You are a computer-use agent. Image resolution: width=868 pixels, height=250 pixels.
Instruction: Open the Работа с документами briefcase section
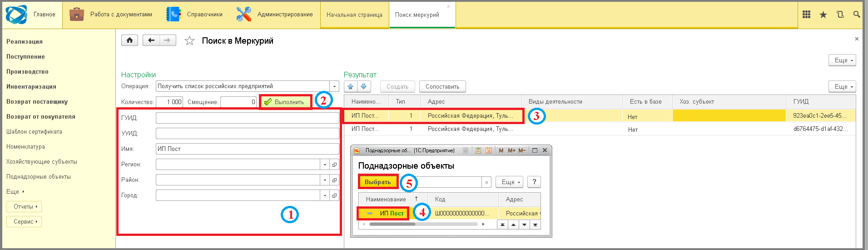(111, 15)
